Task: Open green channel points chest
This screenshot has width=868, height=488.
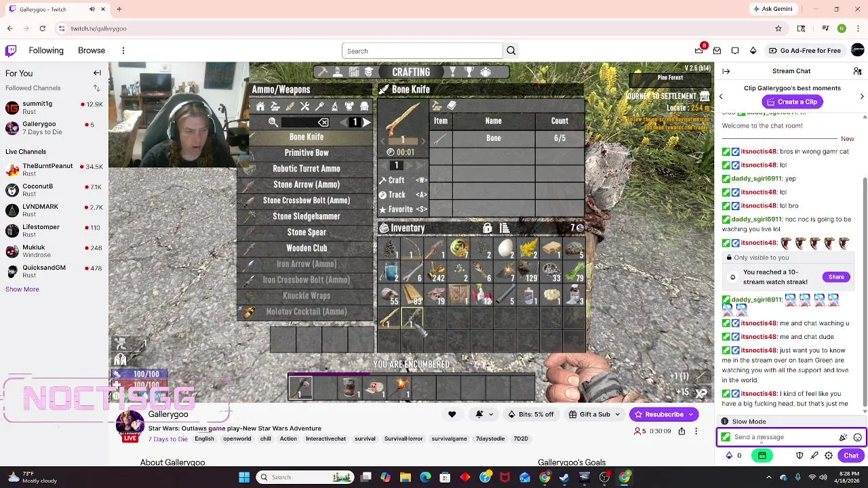Action: click(762, 455)
